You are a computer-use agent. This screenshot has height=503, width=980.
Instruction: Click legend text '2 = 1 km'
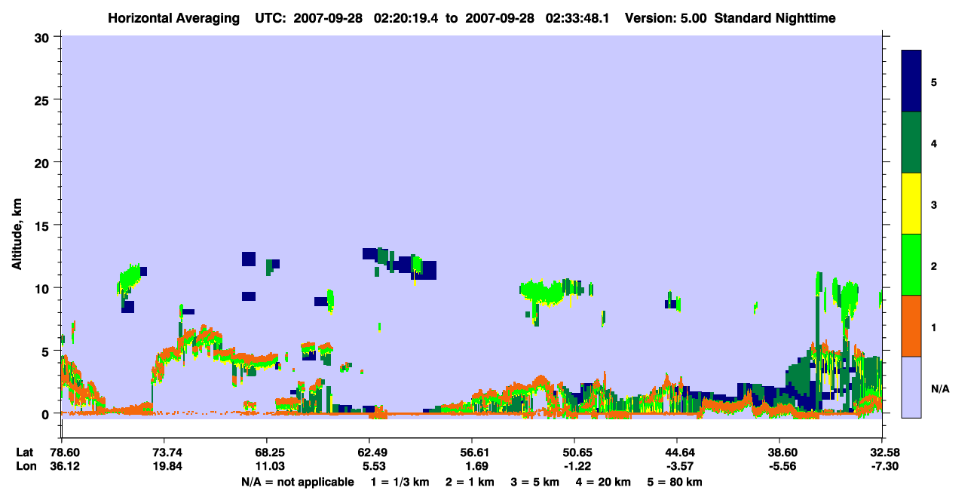(470, 482)
